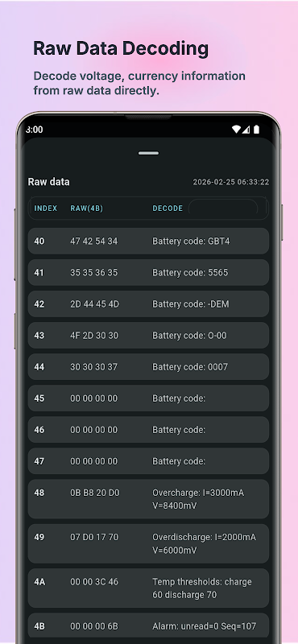Tap the INDEX column header
Viewport: 298px width, 644px height.
point(46,208)
